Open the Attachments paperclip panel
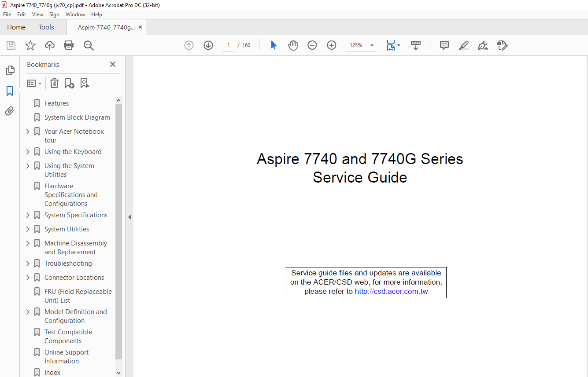This screenshot has height=377, width=588. point(10,111)
